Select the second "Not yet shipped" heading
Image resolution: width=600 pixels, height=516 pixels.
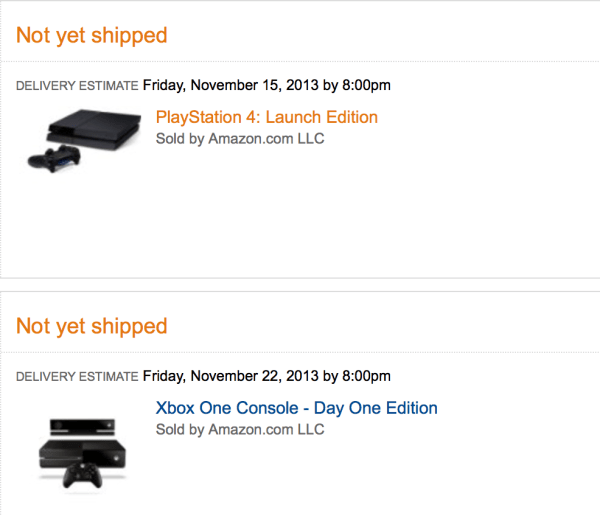(92, 326)
